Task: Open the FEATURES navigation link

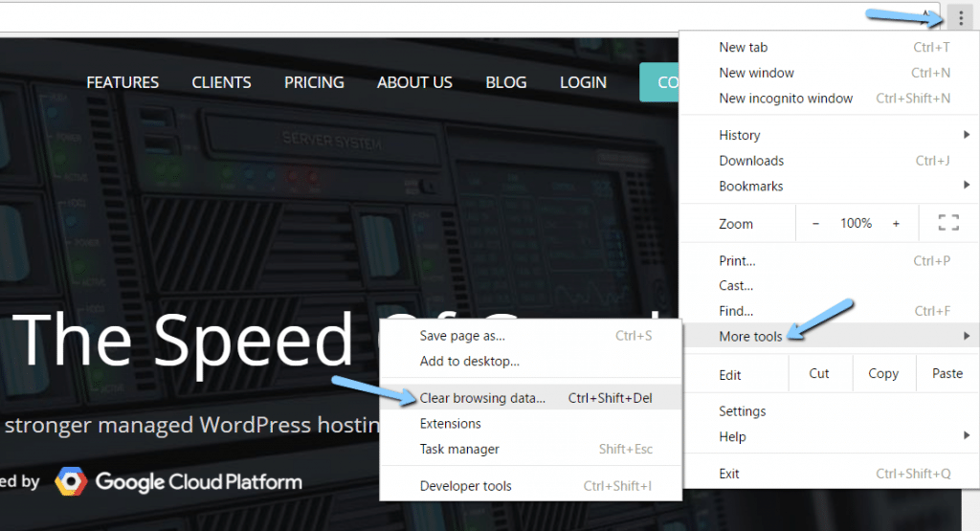Action: (122, 82)
